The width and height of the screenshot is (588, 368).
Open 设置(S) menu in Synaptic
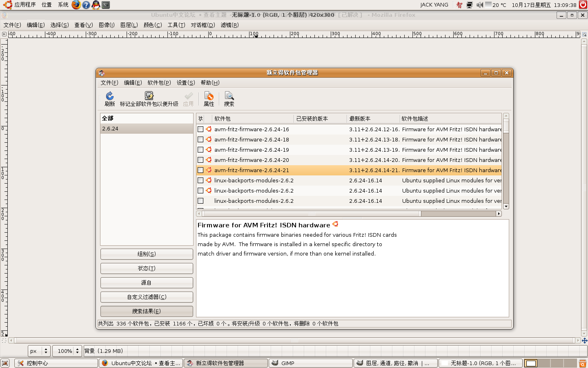[x=186, y=83]
